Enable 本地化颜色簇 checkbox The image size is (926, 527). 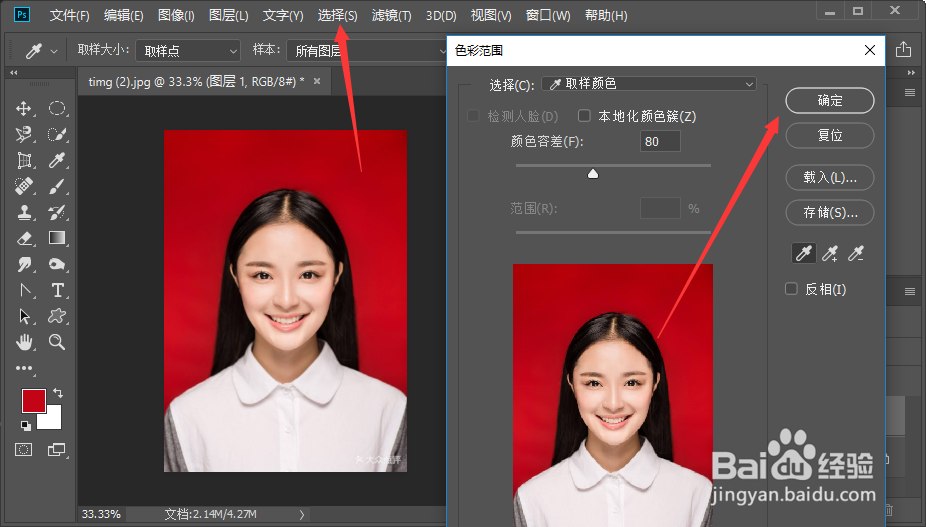pos(584,115)
